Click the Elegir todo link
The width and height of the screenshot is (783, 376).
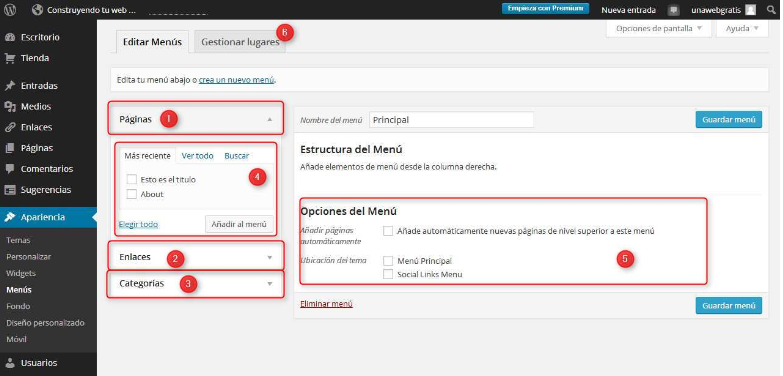point(138,224)
